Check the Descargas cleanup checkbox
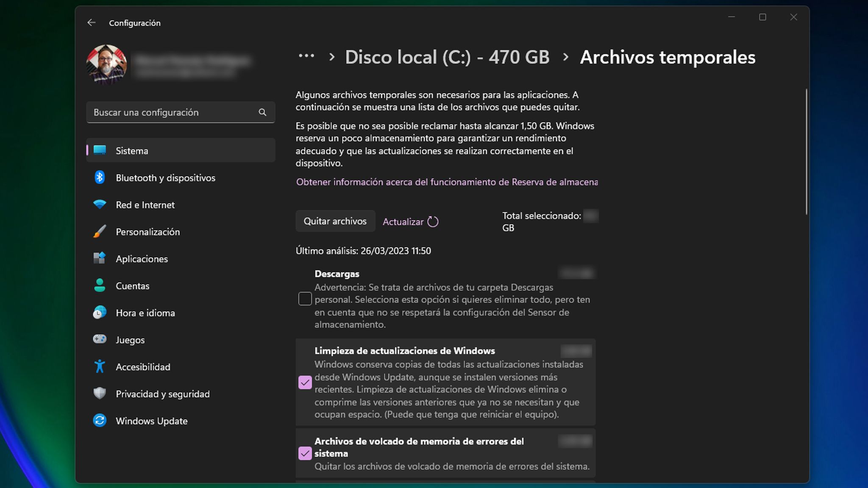Image resolution: width=868 pixels, height=488 pixels. (x=305, y=299)
